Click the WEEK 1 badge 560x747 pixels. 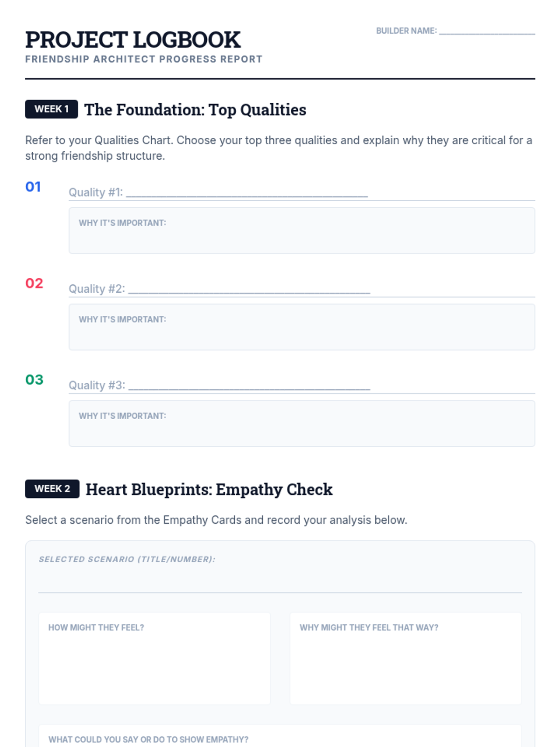tap(51, 109)
